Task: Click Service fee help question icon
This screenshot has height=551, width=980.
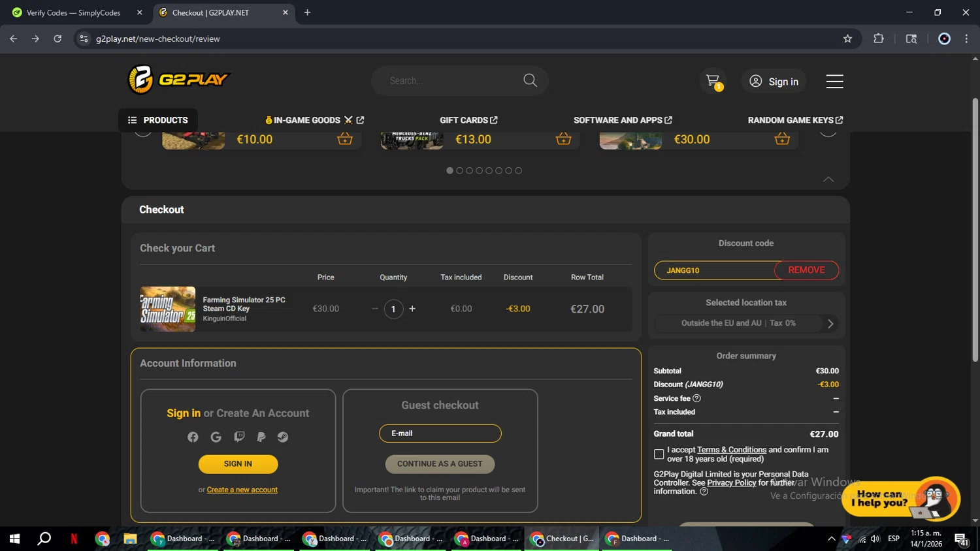Action: [x=696, y=398]
